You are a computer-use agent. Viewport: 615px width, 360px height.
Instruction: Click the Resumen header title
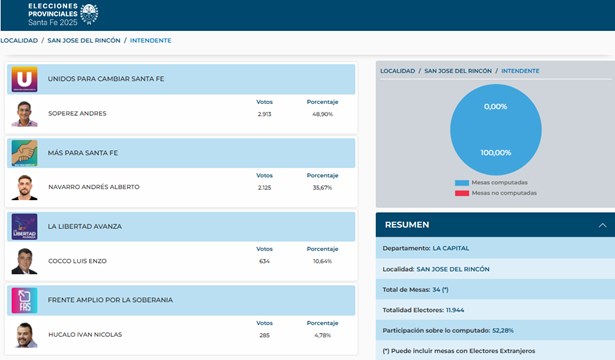[407, 225]
